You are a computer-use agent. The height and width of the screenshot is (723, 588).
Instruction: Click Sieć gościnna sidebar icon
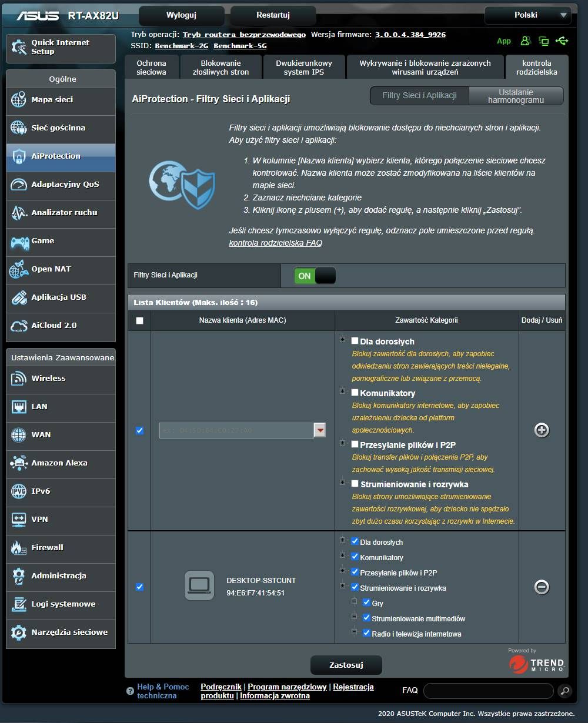tap(19, 128)
